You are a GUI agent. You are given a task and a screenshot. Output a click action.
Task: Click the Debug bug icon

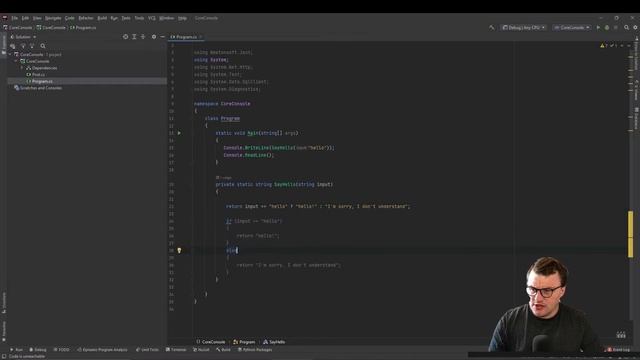click(607, 27)
